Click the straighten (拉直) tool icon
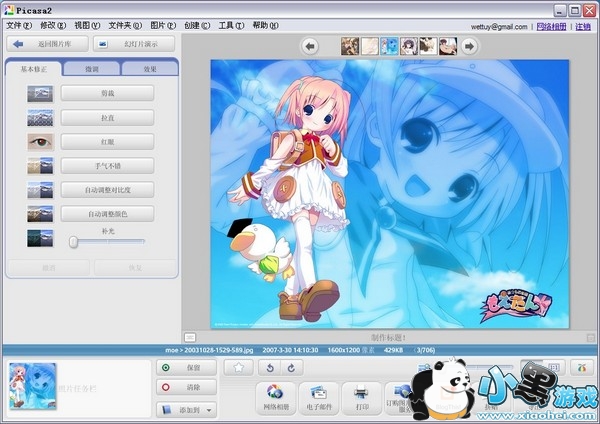 [x=40, y=117]
